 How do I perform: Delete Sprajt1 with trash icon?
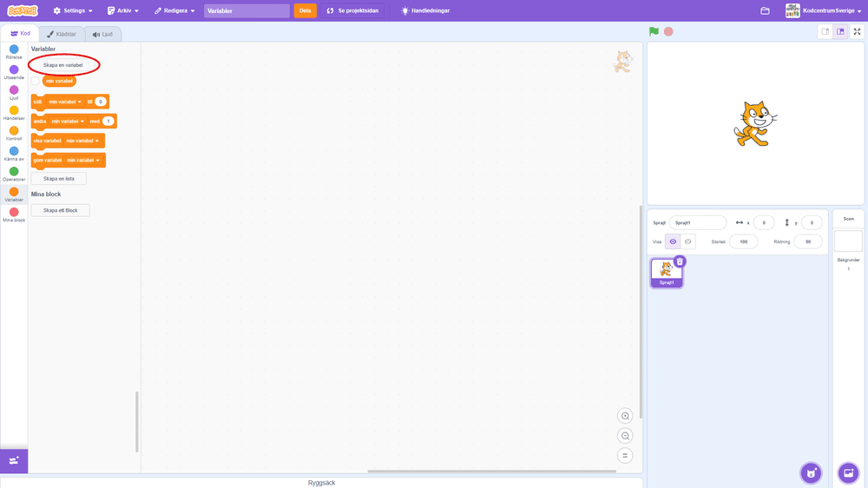click(x=680, y=261)
